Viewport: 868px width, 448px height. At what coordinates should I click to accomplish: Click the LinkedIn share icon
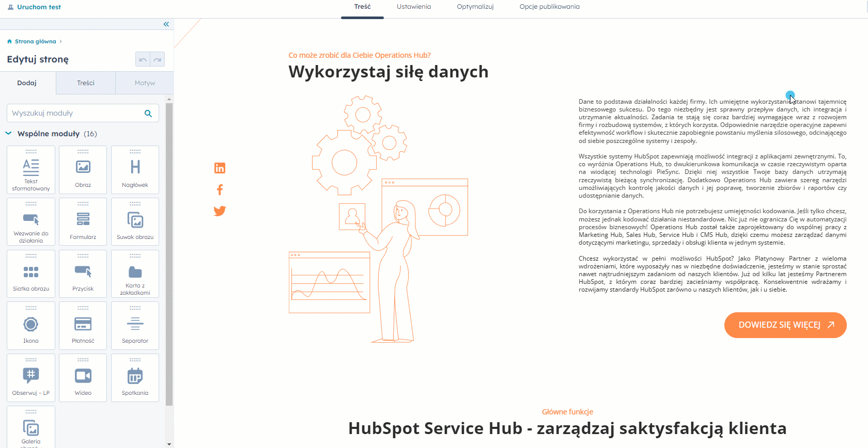[220, 168]
